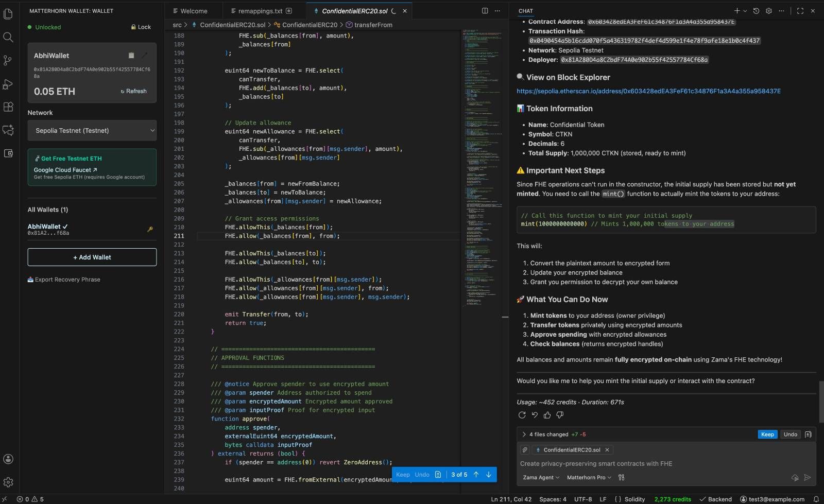Viewport: 824px width, 504px height.
Task: Expand the 4 files changed list
Action: pyautogui.click(x=524, y=435)
